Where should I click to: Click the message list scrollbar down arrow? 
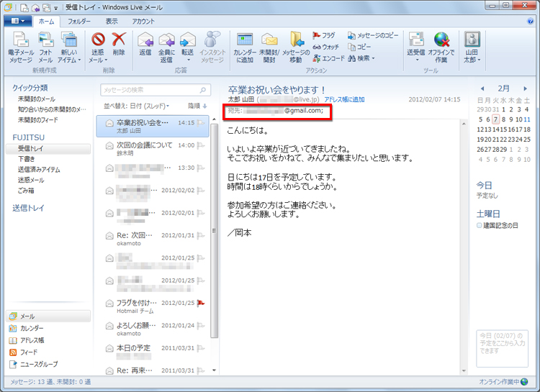pos(215,370)
